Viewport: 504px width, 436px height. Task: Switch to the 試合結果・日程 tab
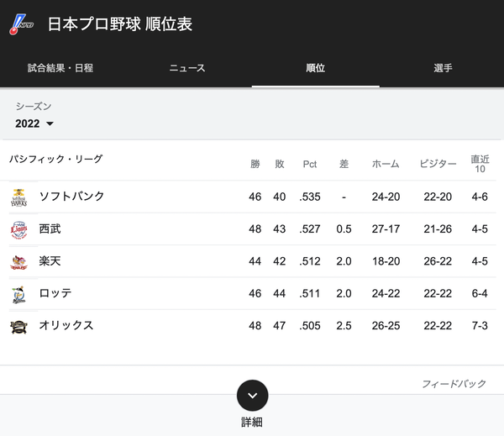(x=60, y=68)
